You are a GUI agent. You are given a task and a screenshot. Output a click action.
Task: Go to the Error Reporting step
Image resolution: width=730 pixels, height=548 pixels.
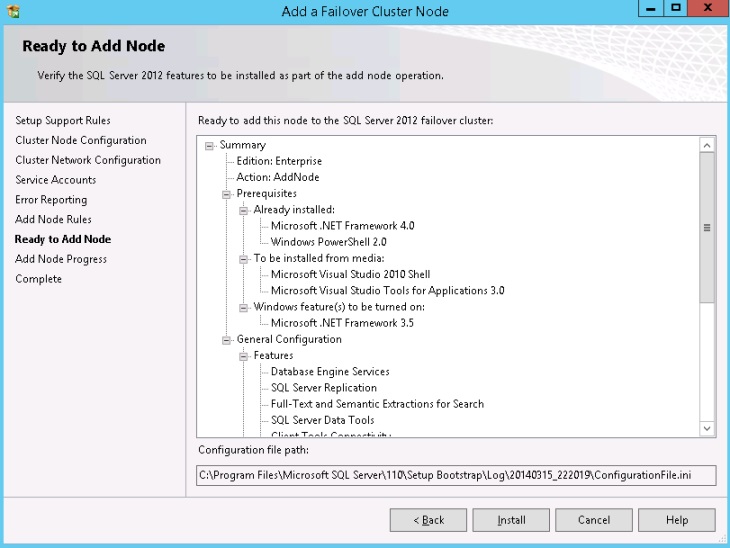click(x=51, y=200)
